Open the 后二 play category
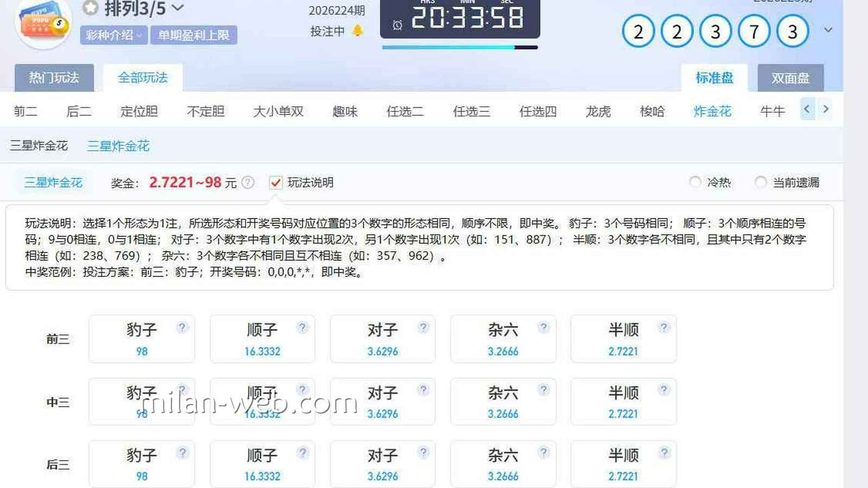 click(79, 111)
